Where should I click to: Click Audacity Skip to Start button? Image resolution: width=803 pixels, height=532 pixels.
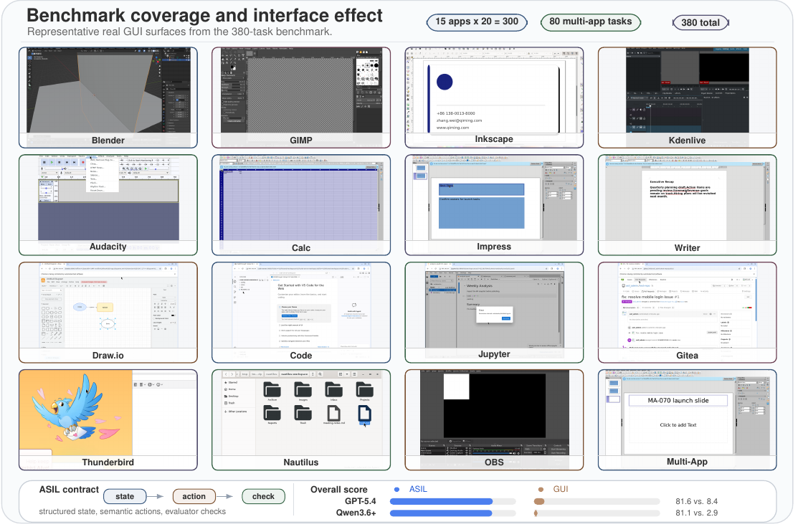pos(67,162)
